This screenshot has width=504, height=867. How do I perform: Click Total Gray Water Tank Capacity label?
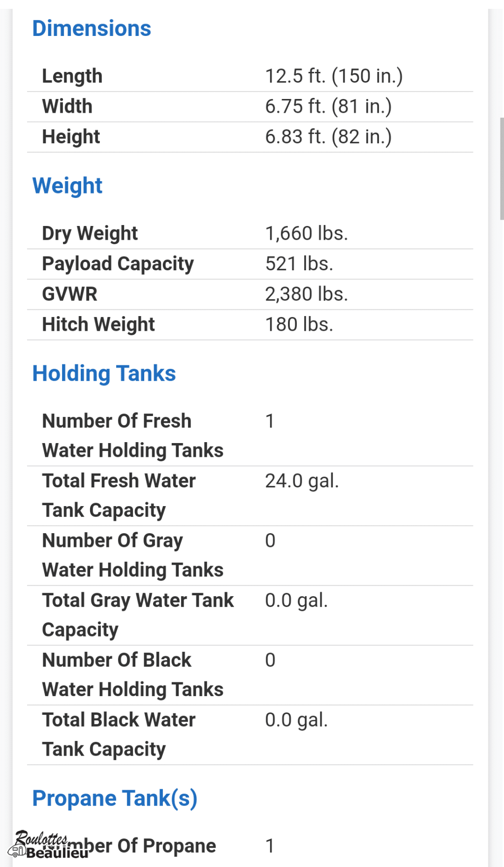click(x=138, y=615)
